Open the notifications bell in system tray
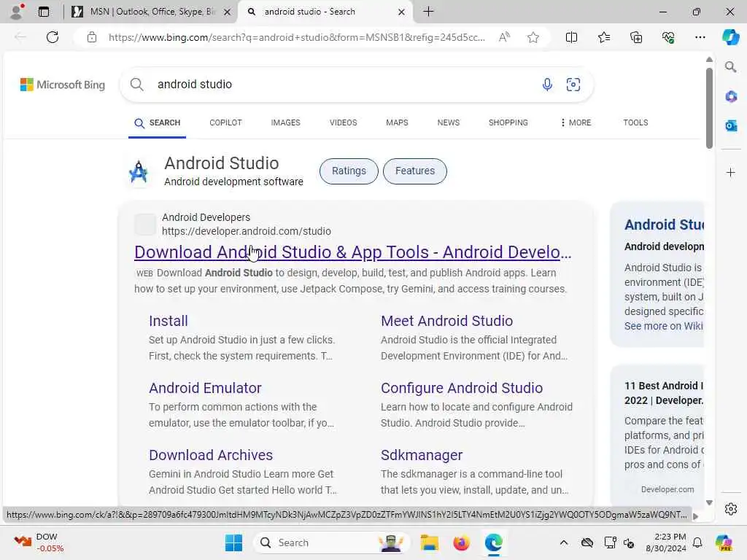 (697, 542)
